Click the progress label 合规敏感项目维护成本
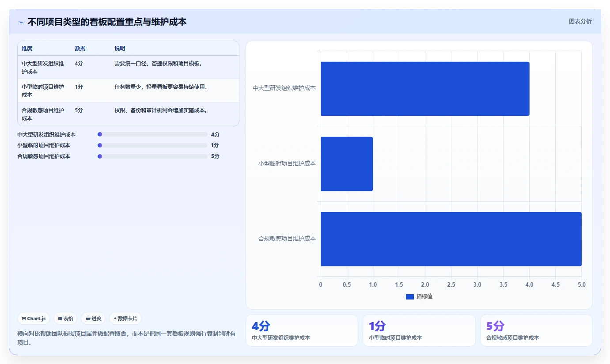 44,156
